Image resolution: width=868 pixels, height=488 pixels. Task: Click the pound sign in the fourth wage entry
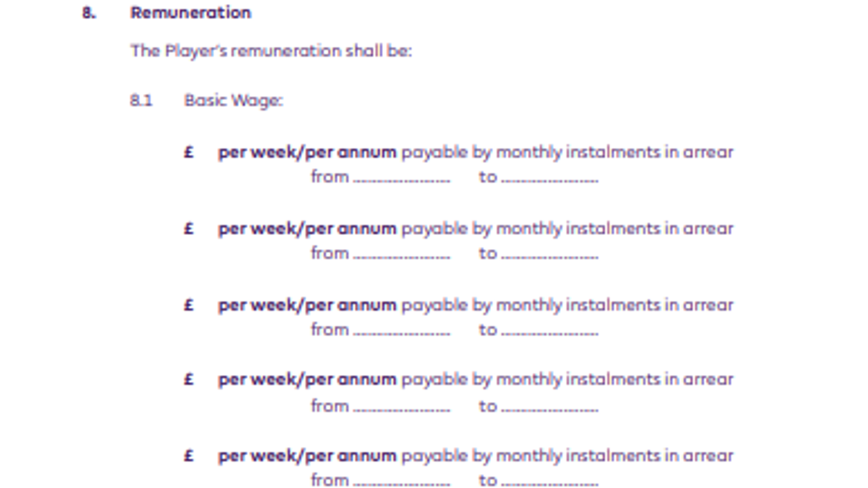pos(189,379)
